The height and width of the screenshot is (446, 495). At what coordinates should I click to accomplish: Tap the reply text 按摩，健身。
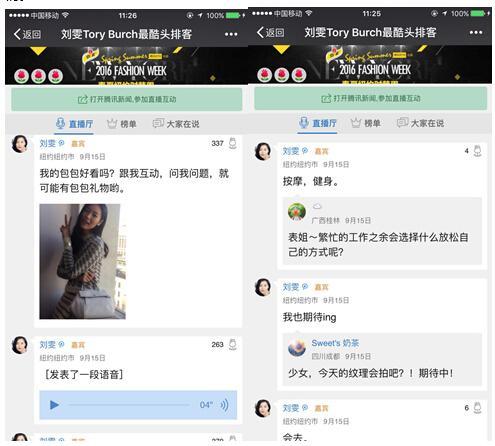[x=311, y=181]
